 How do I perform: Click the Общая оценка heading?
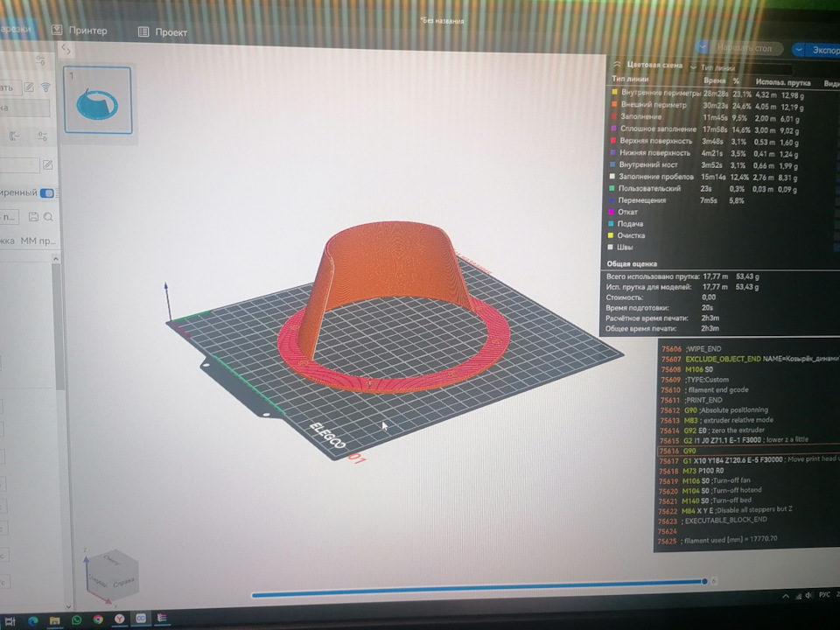tap(632, 264)
